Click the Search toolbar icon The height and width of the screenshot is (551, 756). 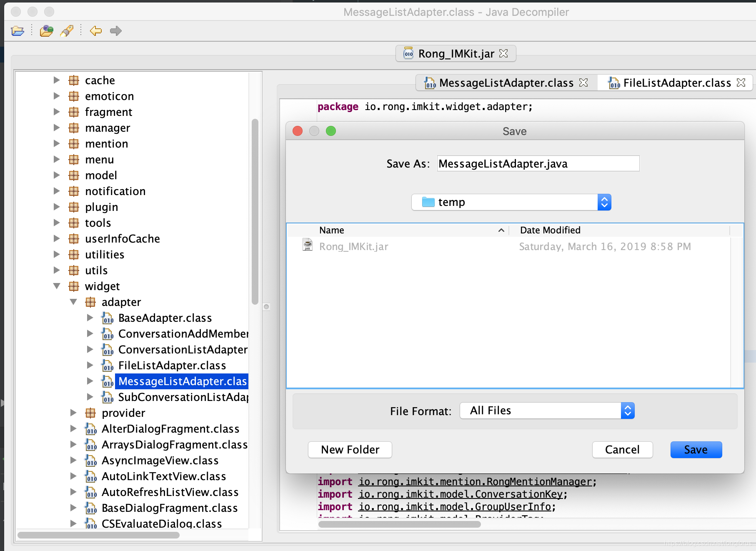(67, 31)
